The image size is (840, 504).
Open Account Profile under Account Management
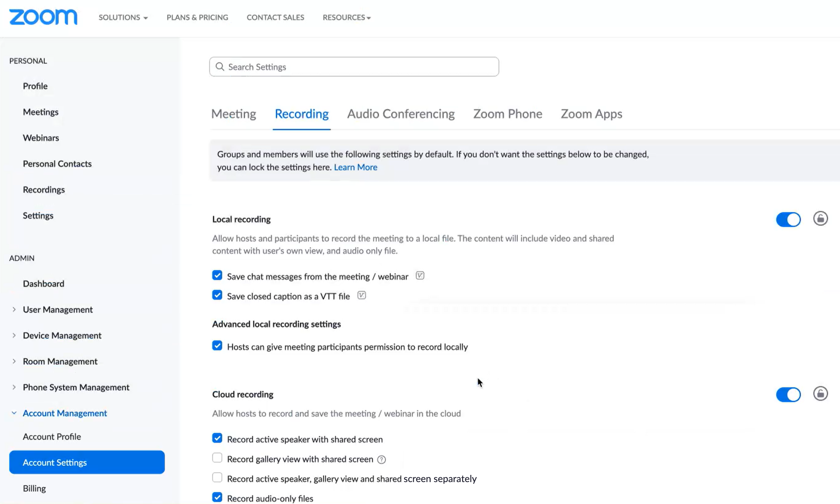pos(52,437)
